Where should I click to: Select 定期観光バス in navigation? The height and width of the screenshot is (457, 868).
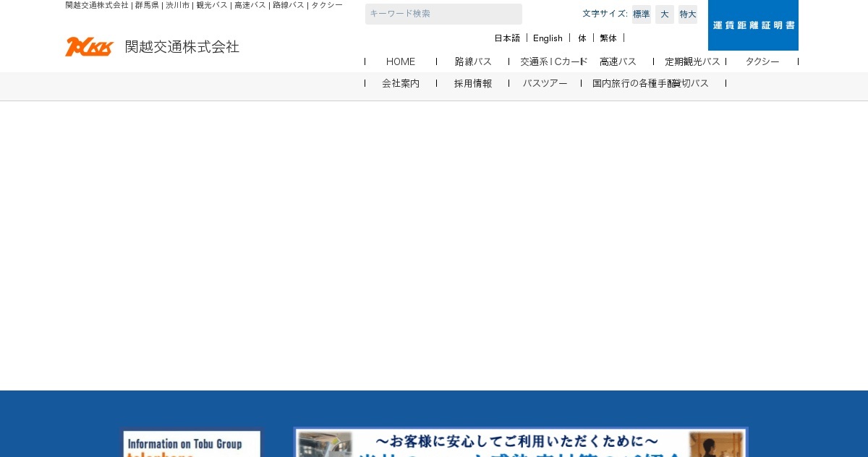[692, 61]
